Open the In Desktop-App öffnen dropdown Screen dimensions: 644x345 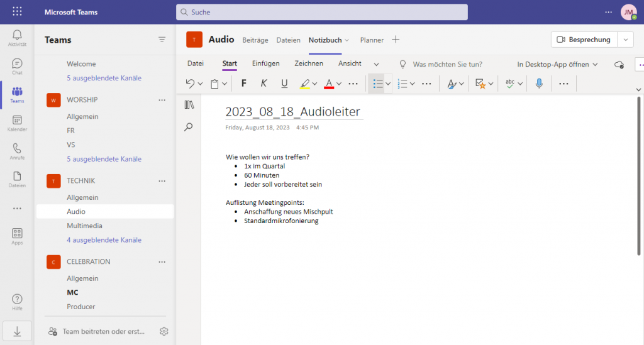[557, 64]
